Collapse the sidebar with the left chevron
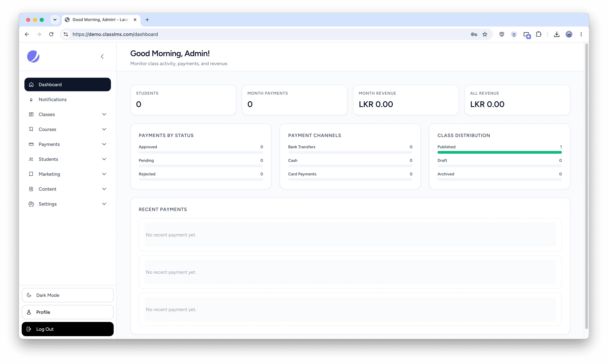This screenshot has width=608, height=364. [x=102, y=56]
